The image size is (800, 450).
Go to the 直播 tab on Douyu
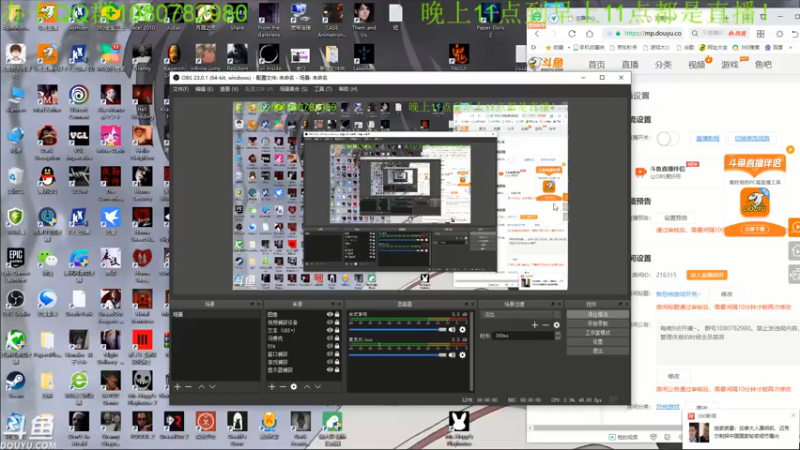tap(630, 64)
